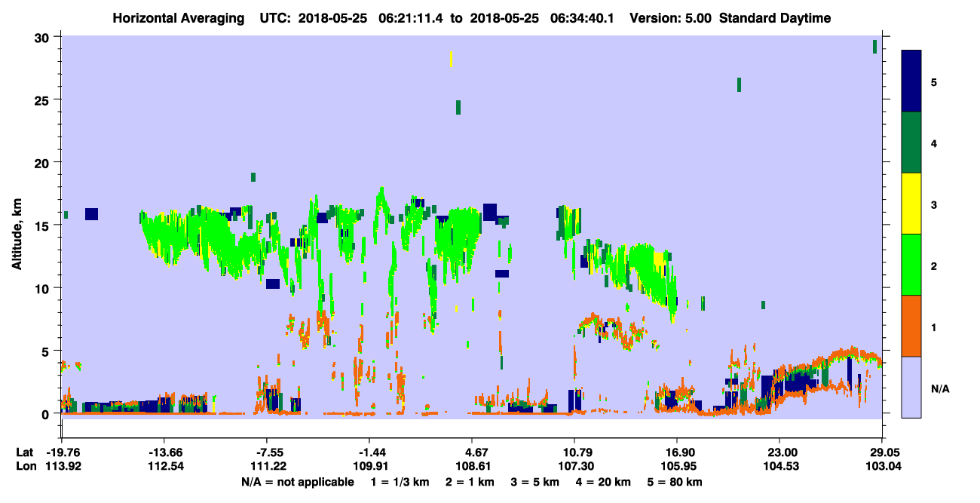The height and width of the screenshot is (503, 980).
Task: Click the lavender N/A color bar segment
Action: coord(911,387)
